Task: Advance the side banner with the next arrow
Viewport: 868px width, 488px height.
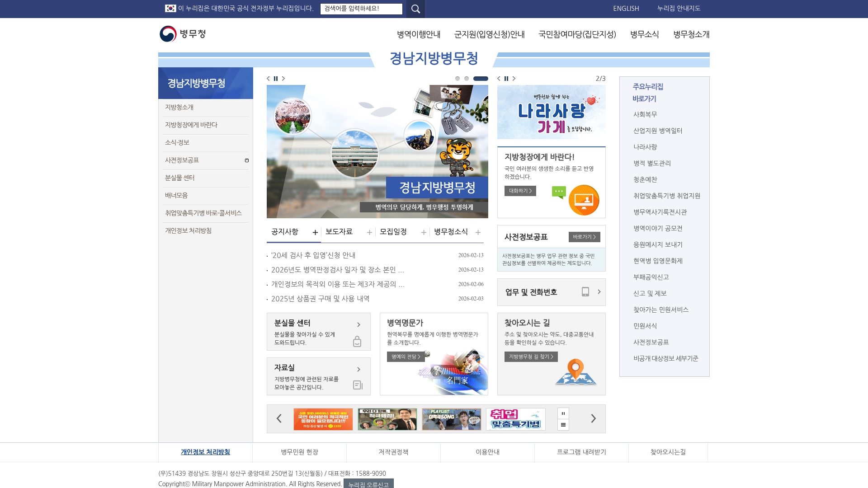Action: pyautogui.click(x=514, y=78)
